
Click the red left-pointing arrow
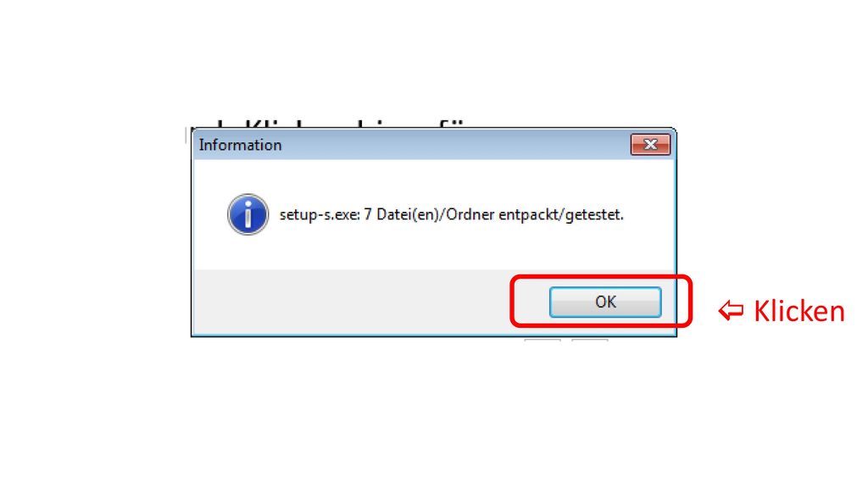click(x=731, y=310)
